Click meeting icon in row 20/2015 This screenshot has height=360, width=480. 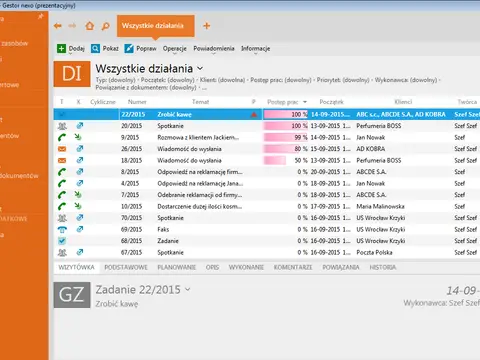pos(62,126)
